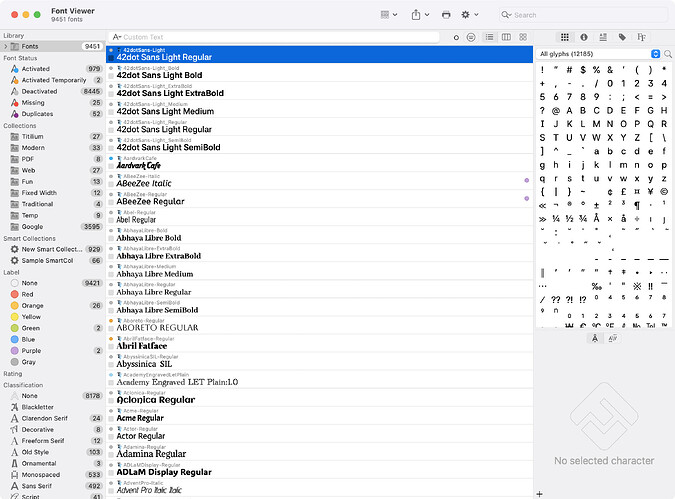Open the Sample SmartCol smart collection
The image size is (675, 499).
point(52,260)
